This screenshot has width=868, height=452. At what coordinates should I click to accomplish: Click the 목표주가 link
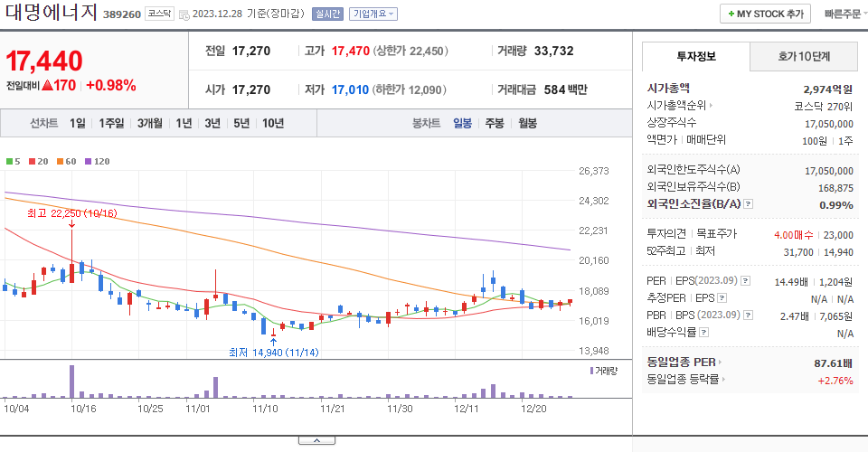click(716, 234)
